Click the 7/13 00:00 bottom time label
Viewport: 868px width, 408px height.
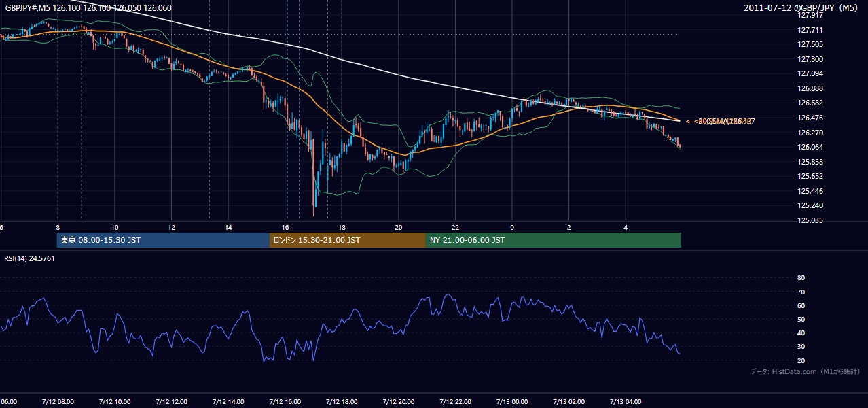[x=512, y=401]
